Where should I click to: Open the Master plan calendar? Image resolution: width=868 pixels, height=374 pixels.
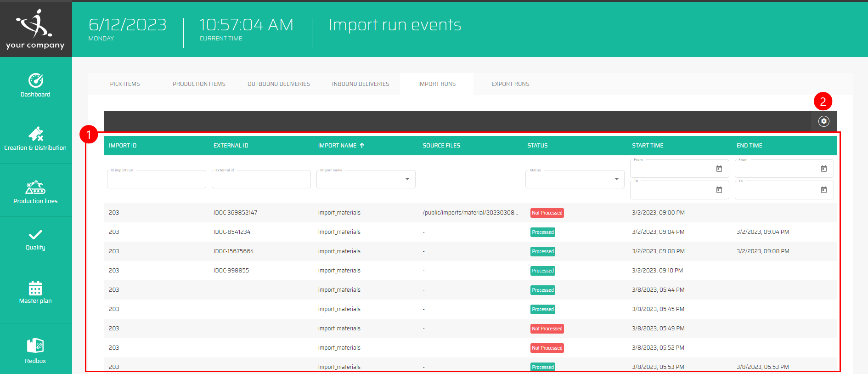pyautogui.click(x=35, y=292)
